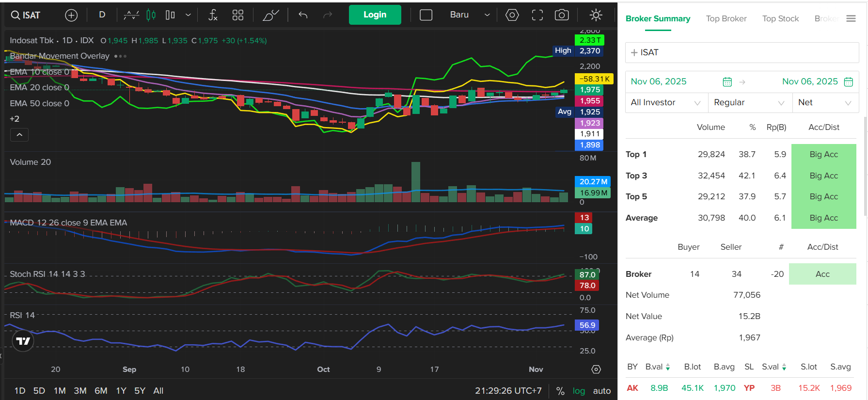Click the add symbol plus icon

point(71,16)
